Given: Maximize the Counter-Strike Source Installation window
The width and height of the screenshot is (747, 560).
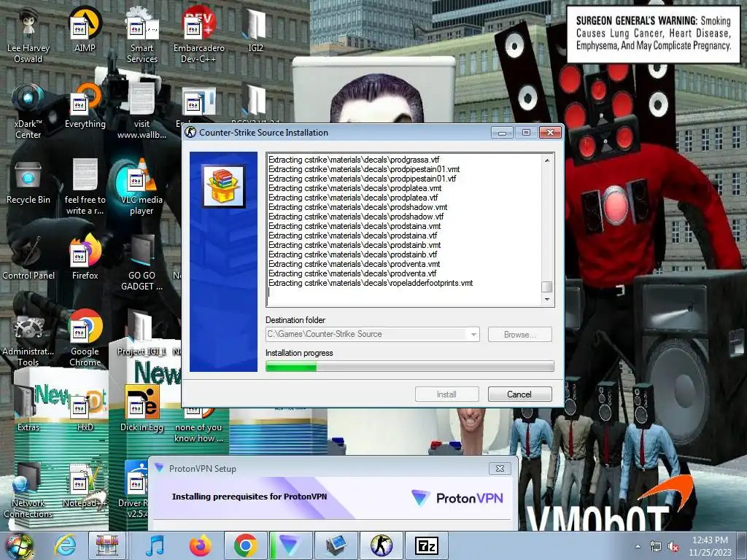Looking at the screenshot, I should tap(526, 133).
